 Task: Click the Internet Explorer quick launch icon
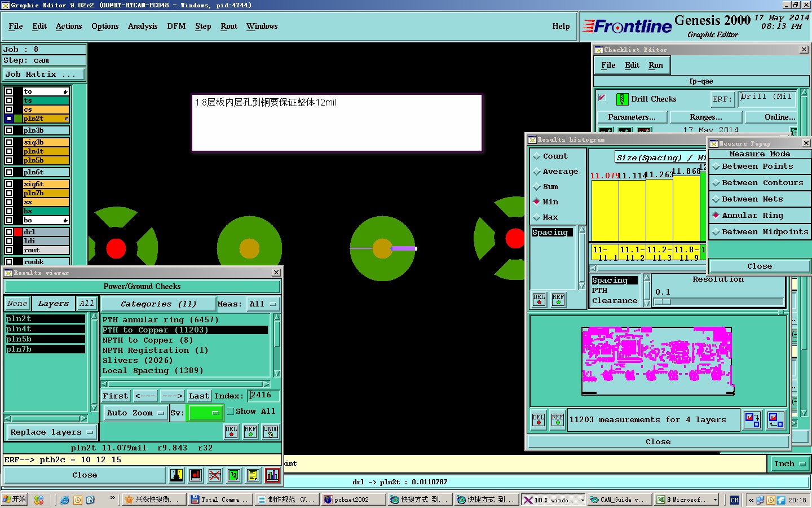[65, 500]
